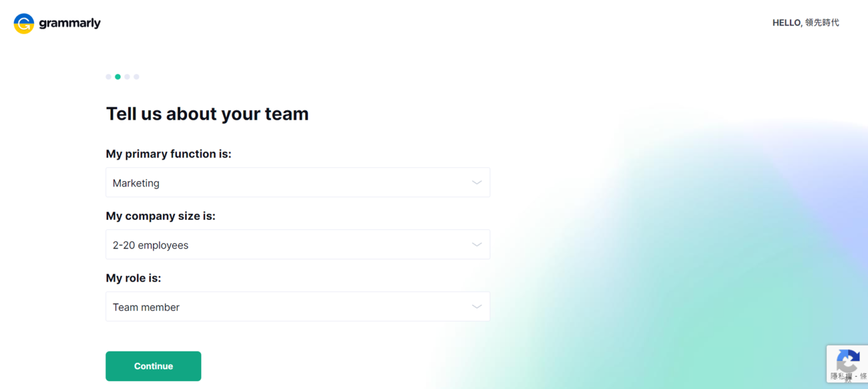The height and width of the screenshot is (389, 868).
Task: Click the 'HELLO, 領先時代' account name
Action: point(806,23)
